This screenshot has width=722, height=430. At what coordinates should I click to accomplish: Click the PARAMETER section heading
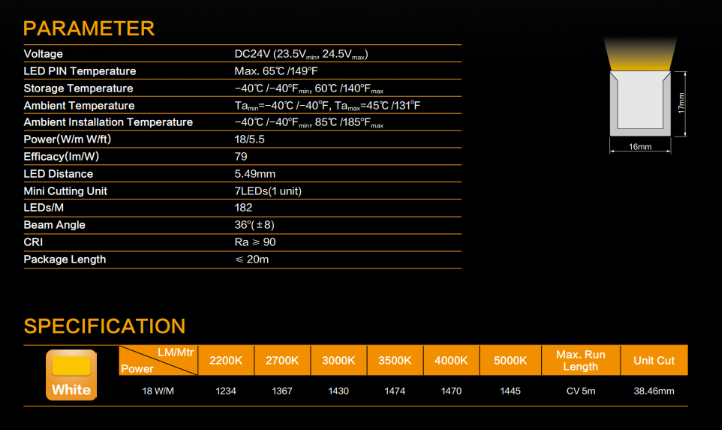[x=88, y=28]
